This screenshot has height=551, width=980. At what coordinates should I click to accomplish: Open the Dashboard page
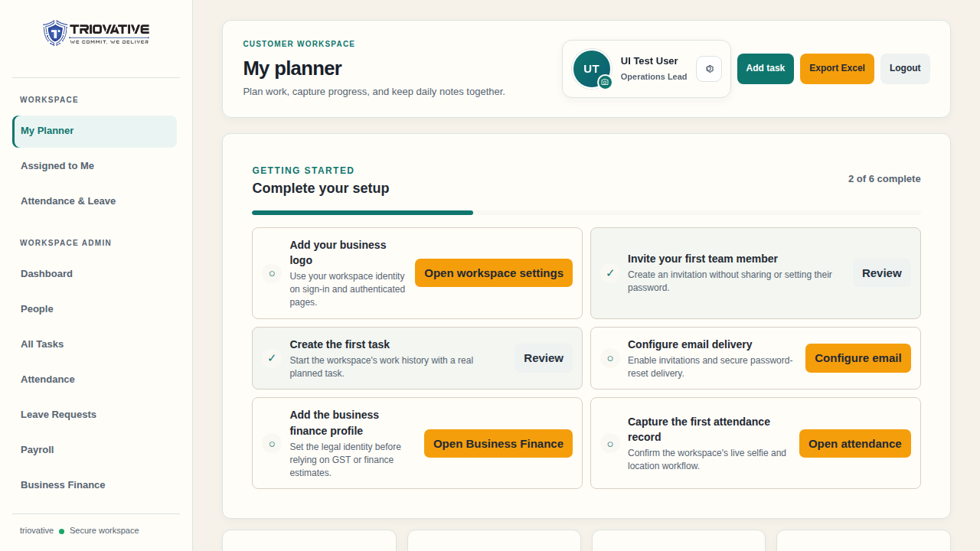(x=94, y=274)
